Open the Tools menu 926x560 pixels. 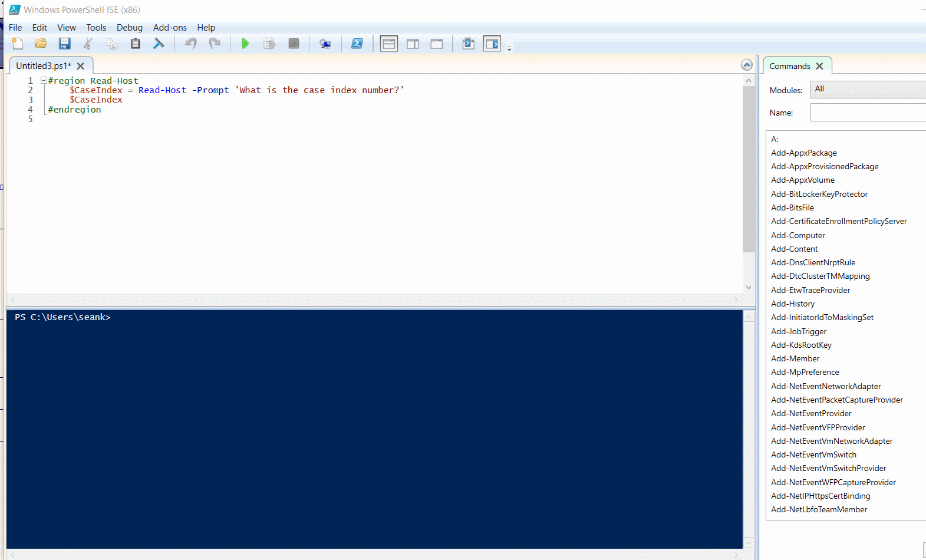coord(96,28)
